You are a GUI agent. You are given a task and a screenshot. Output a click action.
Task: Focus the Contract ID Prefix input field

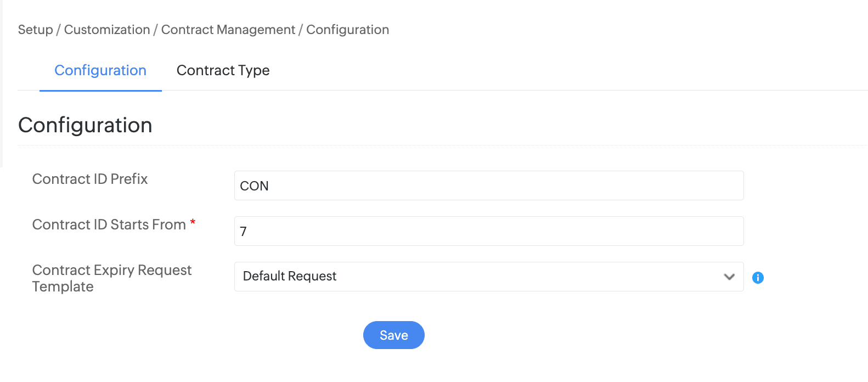[x=488, y=186]
